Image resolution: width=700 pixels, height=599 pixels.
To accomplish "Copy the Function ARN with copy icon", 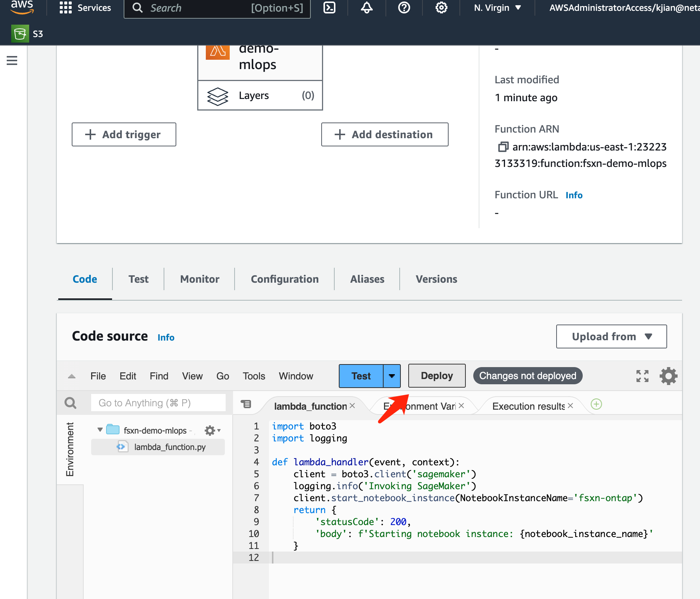I will pos(503,147).
